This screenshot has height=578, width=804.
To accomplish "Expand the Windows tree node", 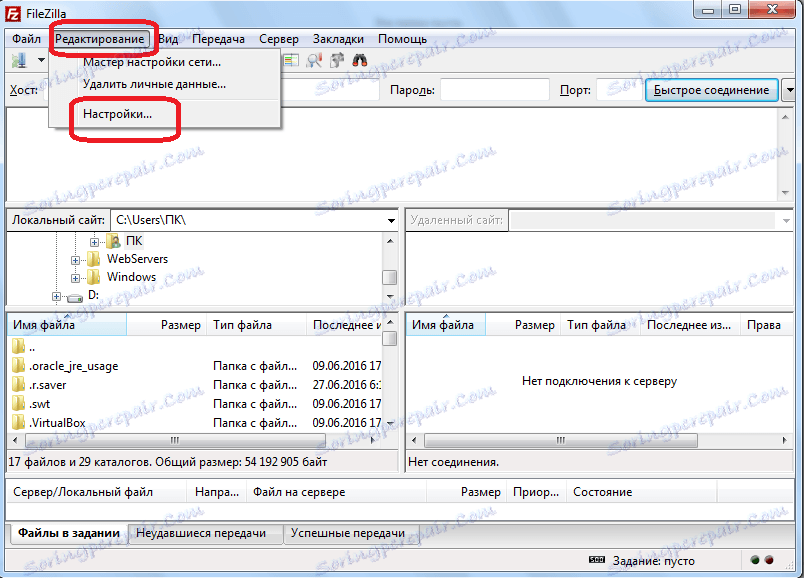I will 75,278.
